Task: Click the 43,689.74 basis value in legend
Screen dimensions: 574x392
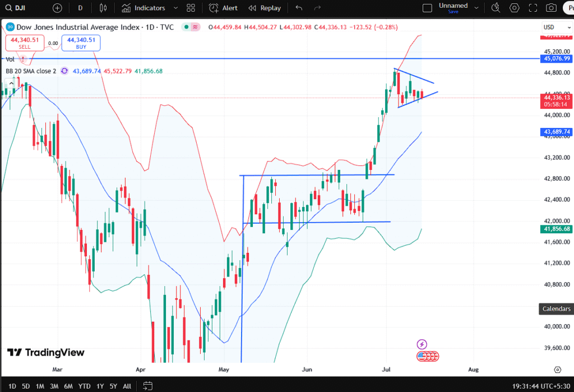Action: point(87,71)
